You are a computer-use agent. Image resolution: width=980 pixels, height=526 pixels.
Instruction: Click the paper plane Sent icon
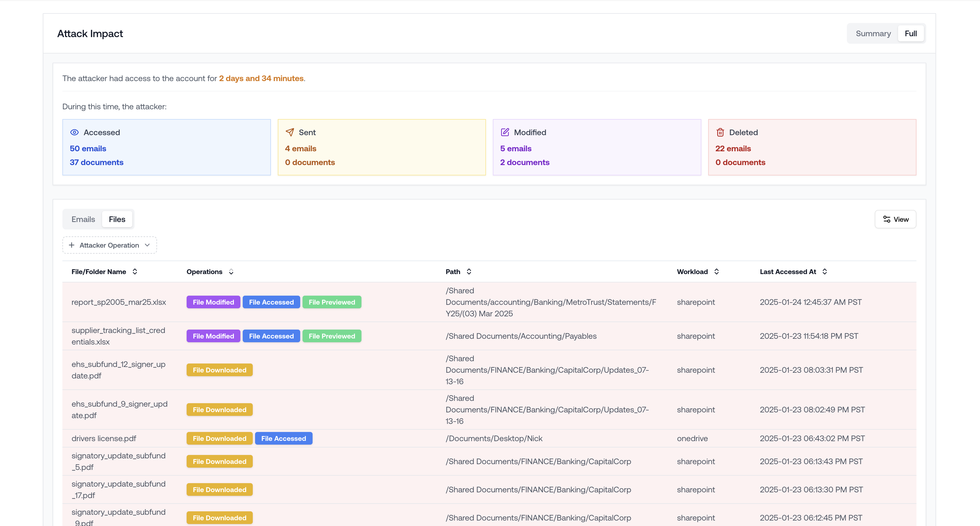pos(290,133)
